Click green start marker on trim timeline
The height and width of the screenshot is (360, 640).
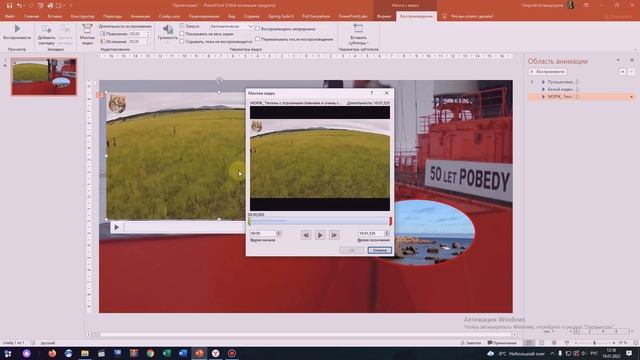[x=249, y=221]
